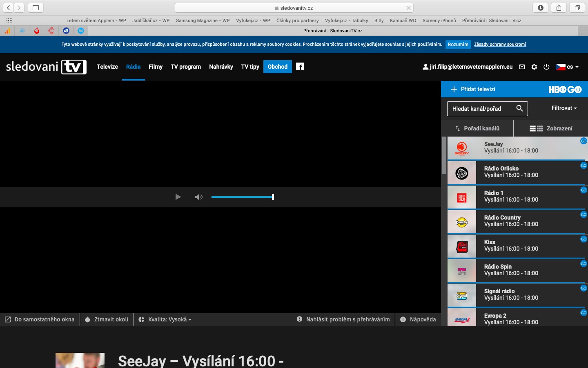Log out using the power icon
The width and height of the screenshot is (588, 368).
[546, 67]
